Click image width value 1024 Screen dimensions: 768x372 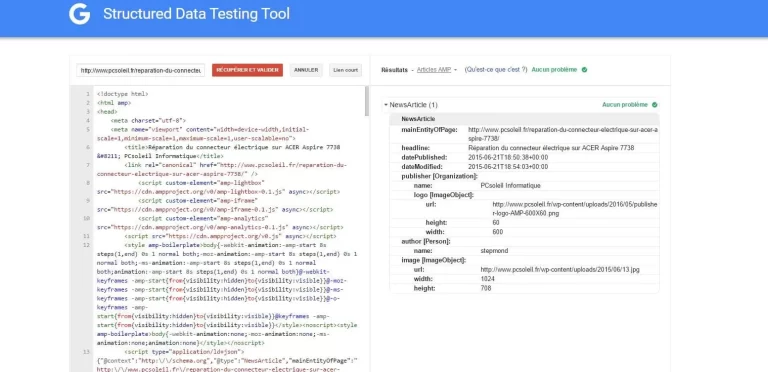[487, 279]
